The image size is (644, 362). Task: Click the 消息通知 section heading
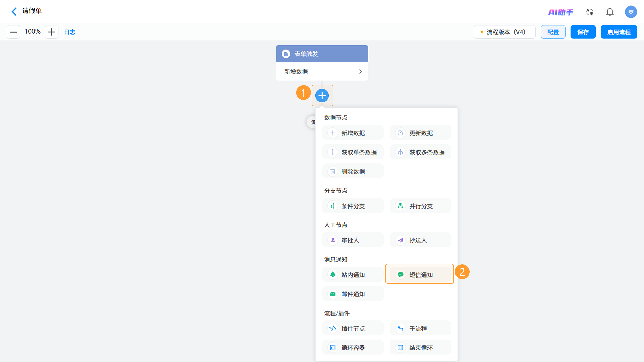(x=335, y=260)
